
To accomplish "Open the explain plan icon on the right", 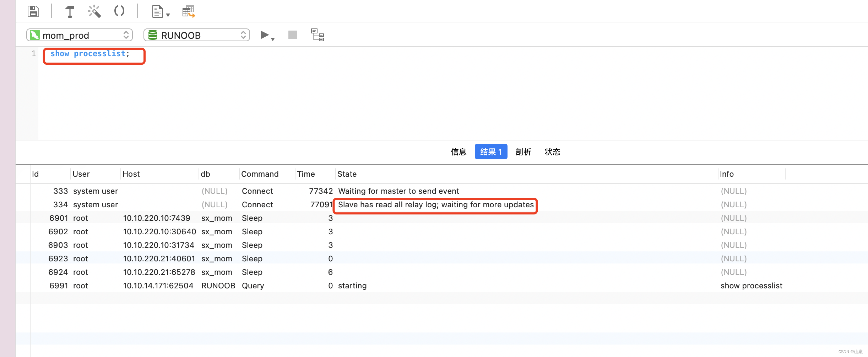I will [x=317, y=34].
